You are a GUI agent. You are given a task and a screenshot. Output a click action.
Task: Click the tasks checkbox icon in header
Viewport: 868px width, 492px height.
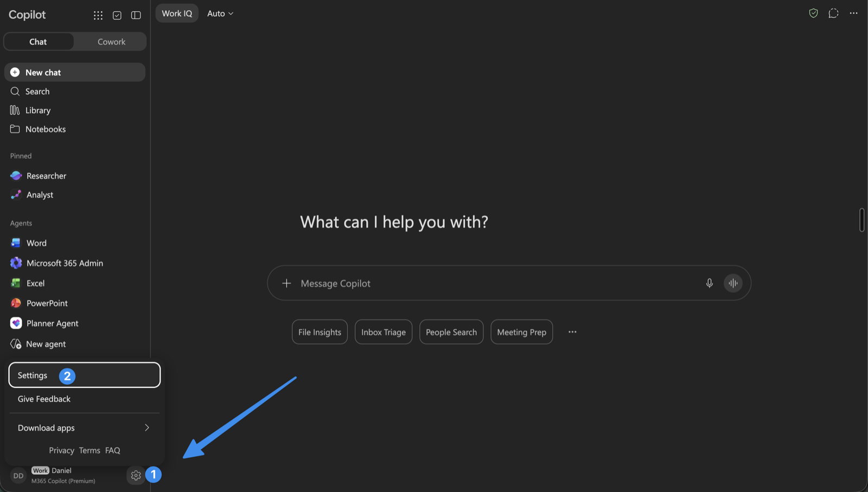tap(117, 15)
